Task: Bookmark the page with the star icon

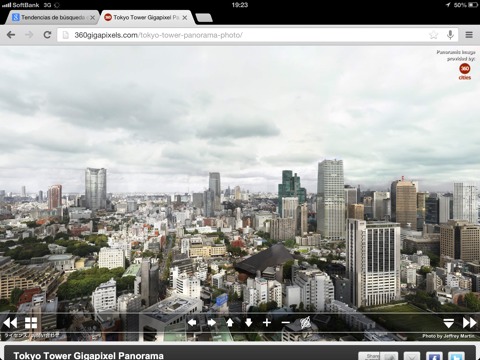Action: [x=433, y=35]
